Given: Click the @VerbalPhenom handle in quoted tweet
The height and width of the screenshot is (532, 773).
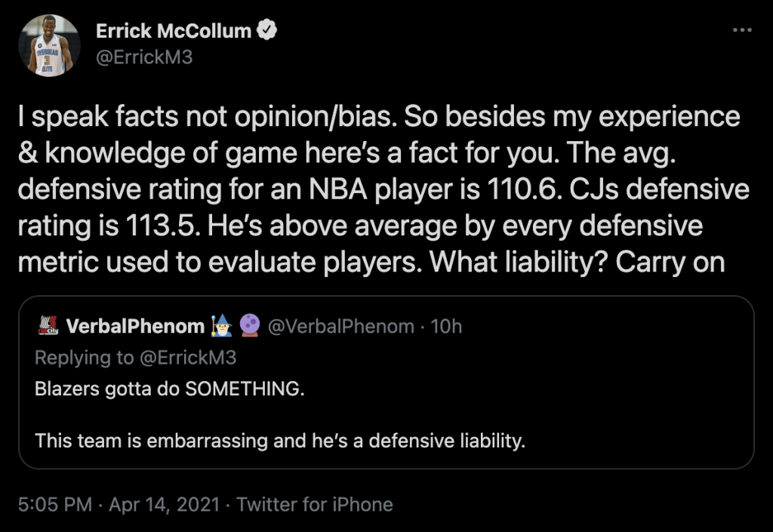Looking at the screenshot, I should pyautogui.click(x=341, y=326).
